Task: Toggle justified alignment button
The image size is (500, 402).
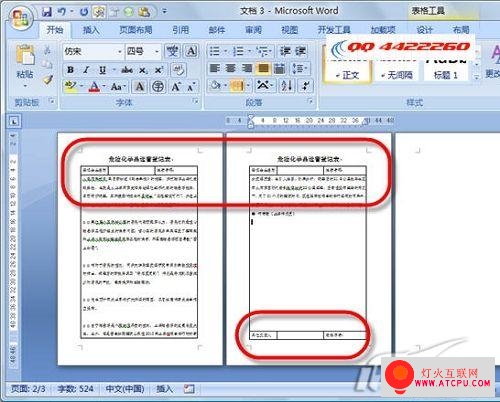Action: tap(263, 69)
